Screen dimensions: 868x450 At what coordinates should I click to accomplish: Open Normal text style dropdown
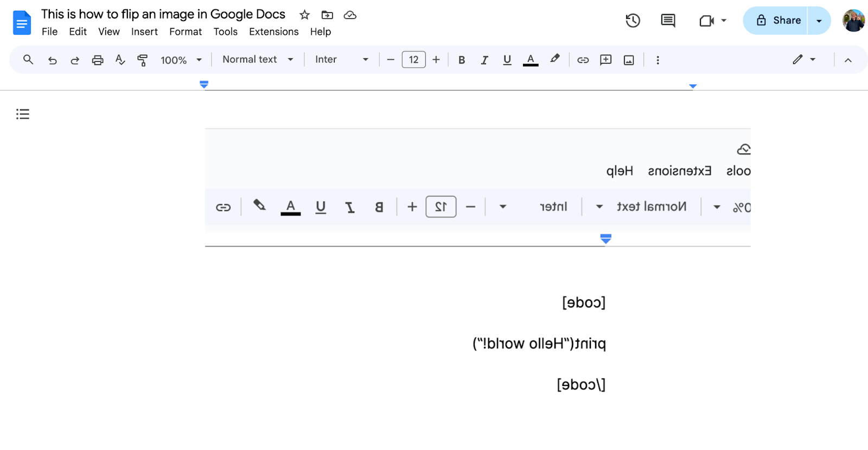258,60
